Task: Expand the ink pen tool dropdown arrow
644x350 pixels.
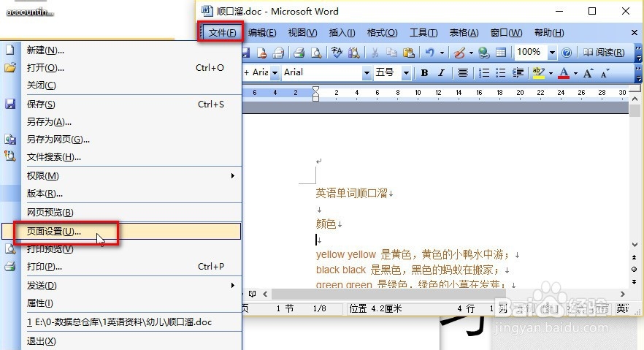Action: 471,53
